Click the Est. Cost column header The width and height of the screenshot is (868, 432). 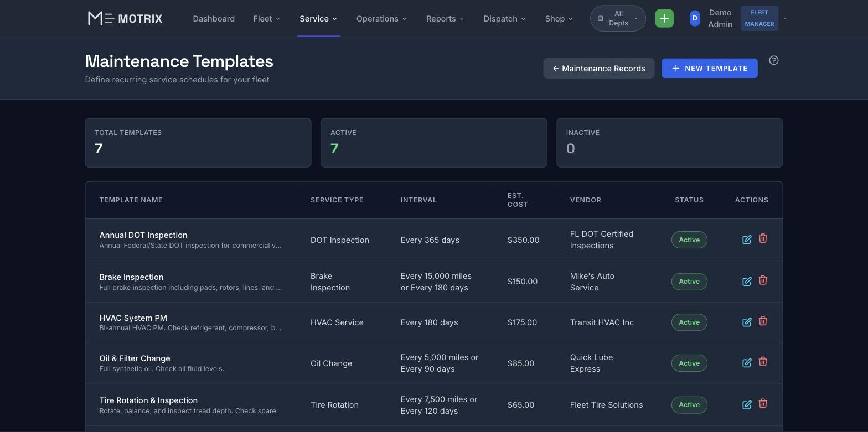[518, 200]
